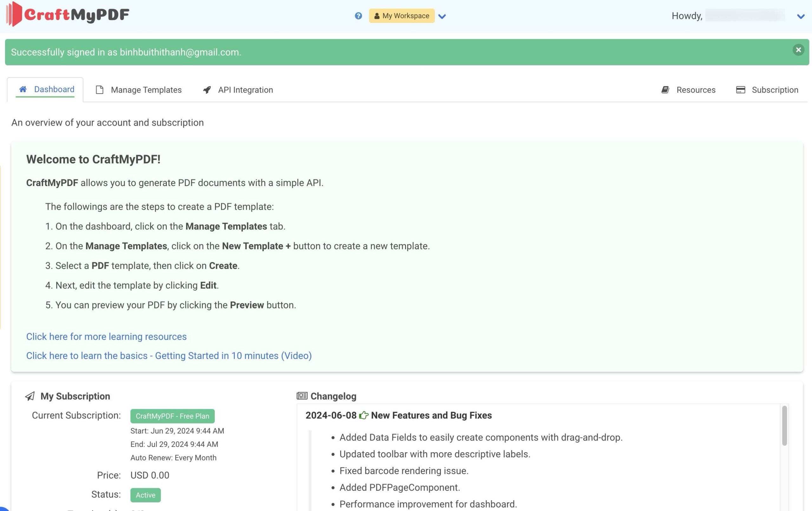Open the Subscription tab
812x511 pixels.
(767, 90)
